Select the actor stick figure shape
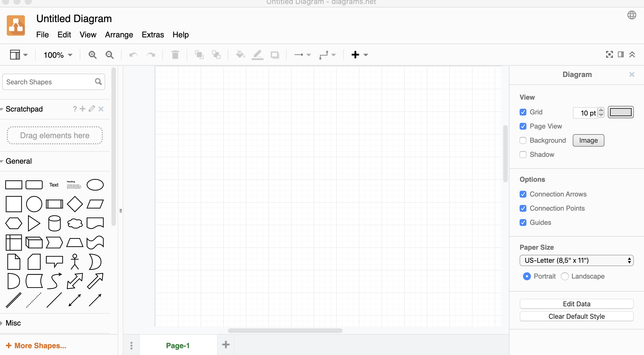The width and height of the screenshot is (644, 355). [x=75, y=262]
